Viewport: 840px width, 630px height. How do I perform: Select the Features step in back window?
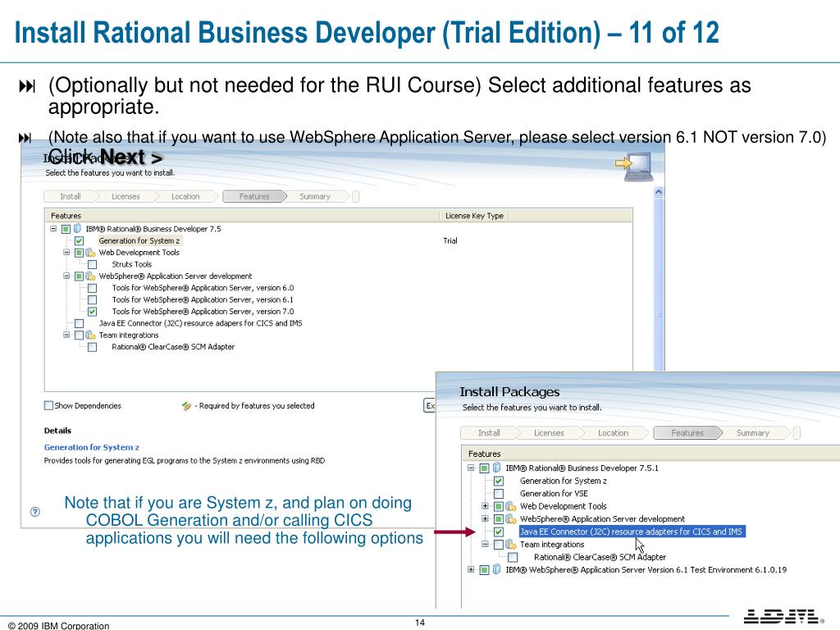[x=254, y=197]
